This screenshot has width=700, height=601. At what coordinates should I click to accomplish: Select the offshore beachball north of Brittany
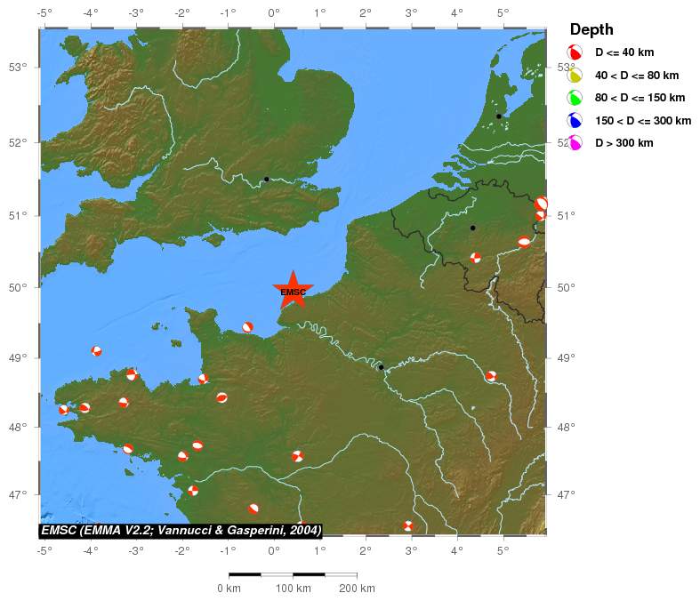(96, 351)
